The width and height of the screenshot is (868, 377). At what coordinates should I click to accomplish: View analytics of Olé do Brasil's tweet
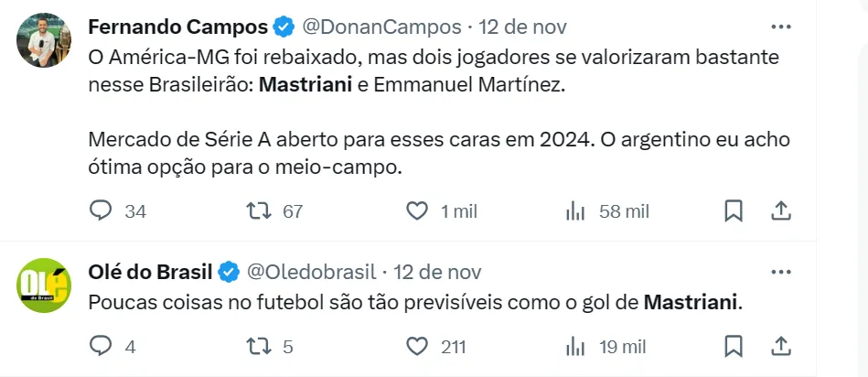[x=575, y=347]
